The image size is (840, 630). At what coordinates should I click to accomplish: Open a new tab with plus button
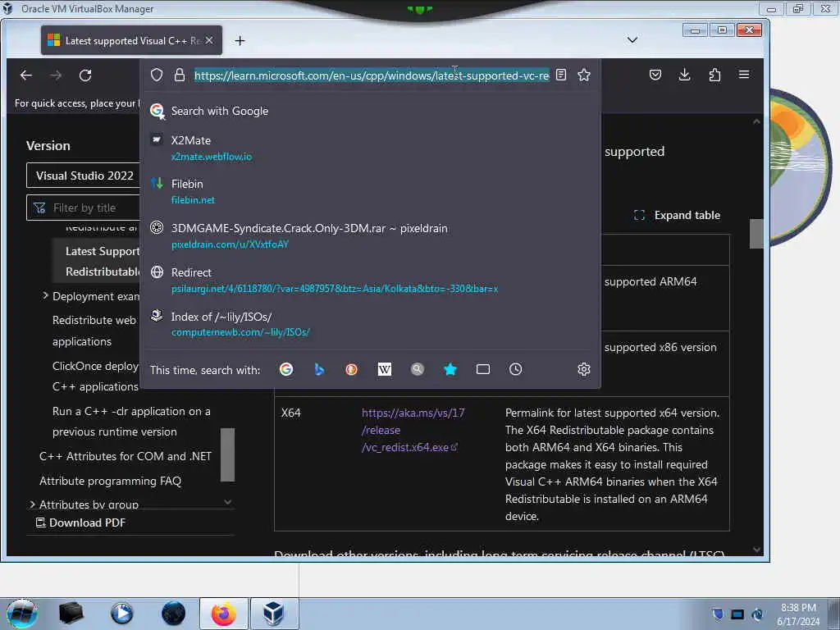[240, 41]
